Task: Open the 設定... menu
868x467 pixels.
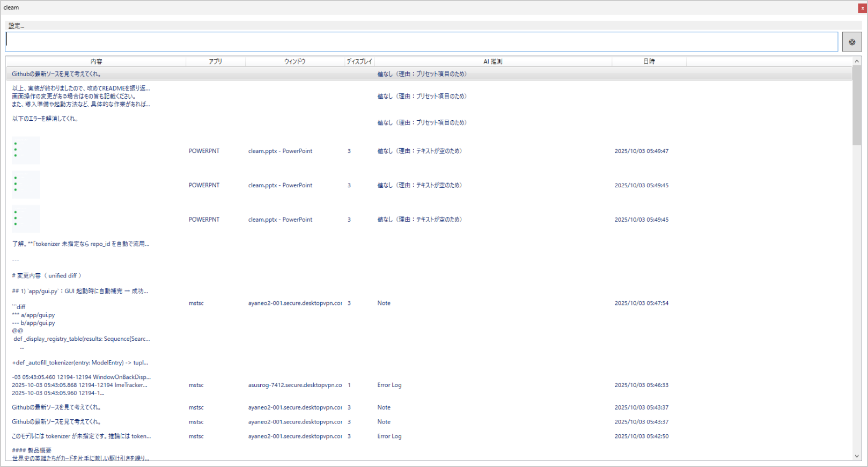Action: coord(16,26)
